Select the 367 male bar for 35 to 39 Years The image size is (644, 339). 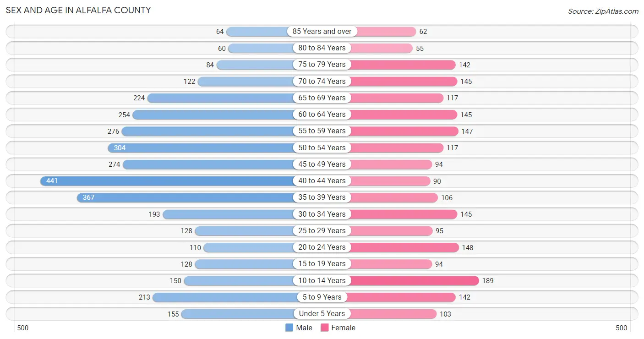pyautogui.click(x=185, y=197)
